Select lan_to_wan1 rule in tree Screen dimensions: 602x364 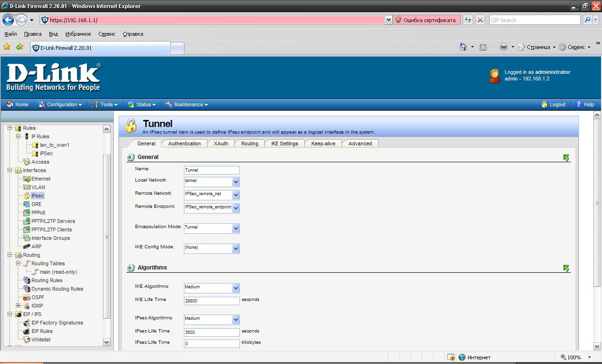[x=55, y=145]
